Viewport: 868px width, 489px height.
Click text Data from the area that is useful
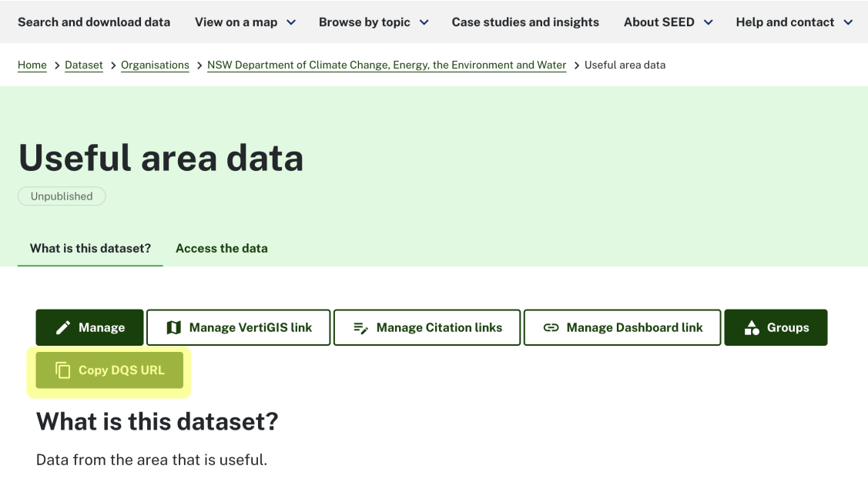click(x=152, y=460)
